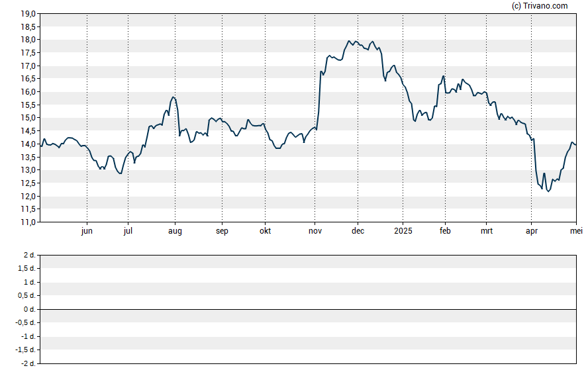Click the 17,0 price axis label
This screenshot has width=588, height=374.
pyautogui.click(x=28, y=66)
